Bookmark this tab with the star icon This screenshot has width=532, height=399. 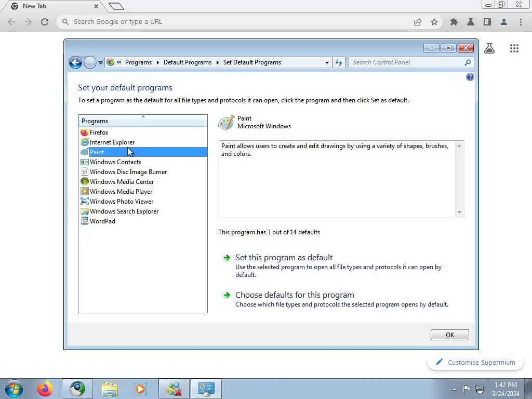pos(434,22)
